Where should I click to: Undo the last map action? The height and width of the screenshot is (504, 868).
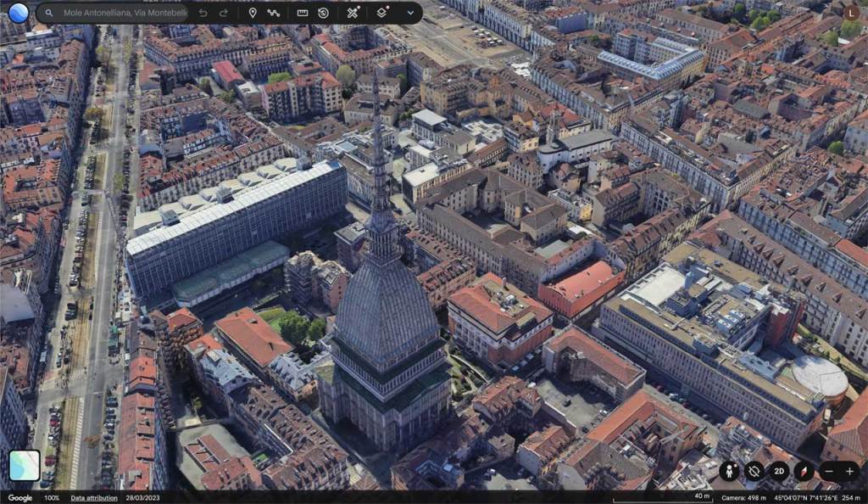pos(203,13)
